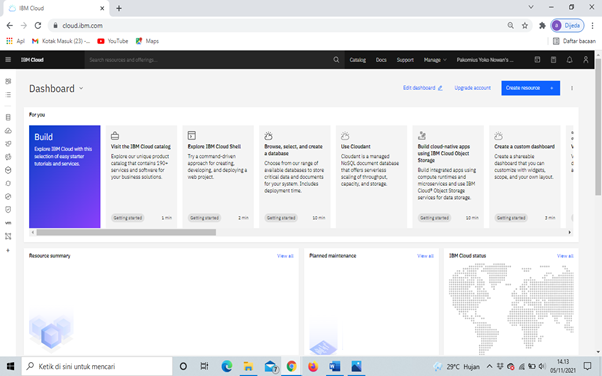Open the cost estimator header icon

click(x=553, y=60)
